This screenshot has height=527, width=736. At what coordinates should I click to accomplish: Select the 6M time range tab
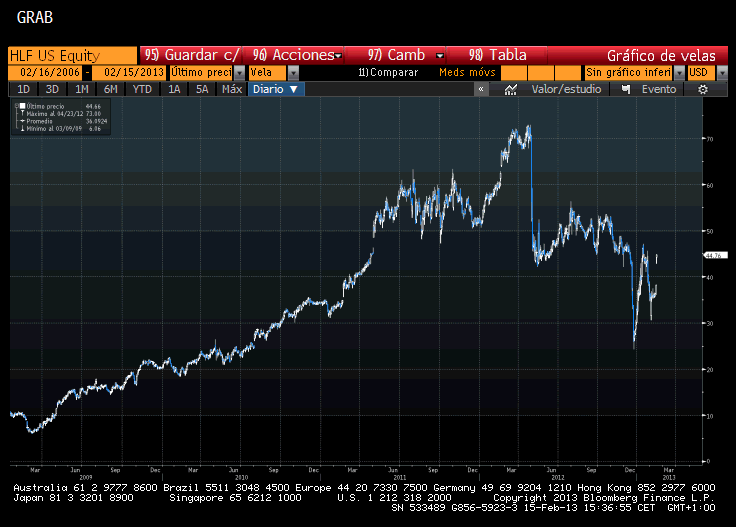tap(110, 89)
